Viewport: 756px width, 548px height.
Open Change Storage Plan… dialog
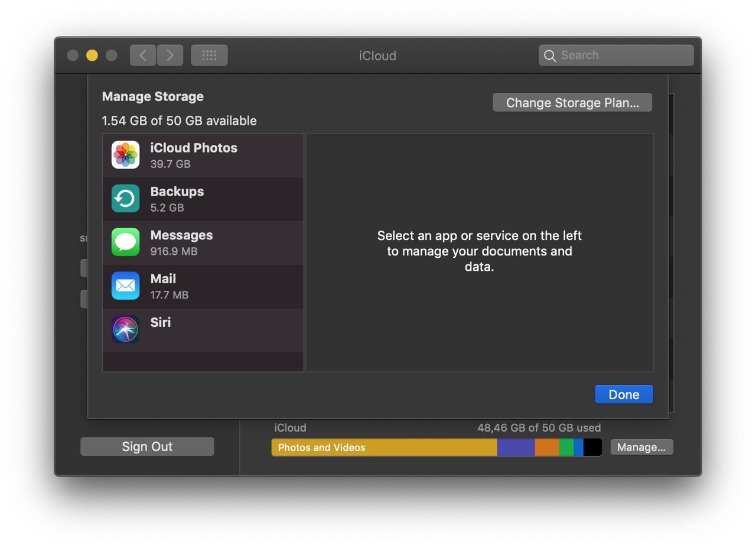tap(572, 103)
